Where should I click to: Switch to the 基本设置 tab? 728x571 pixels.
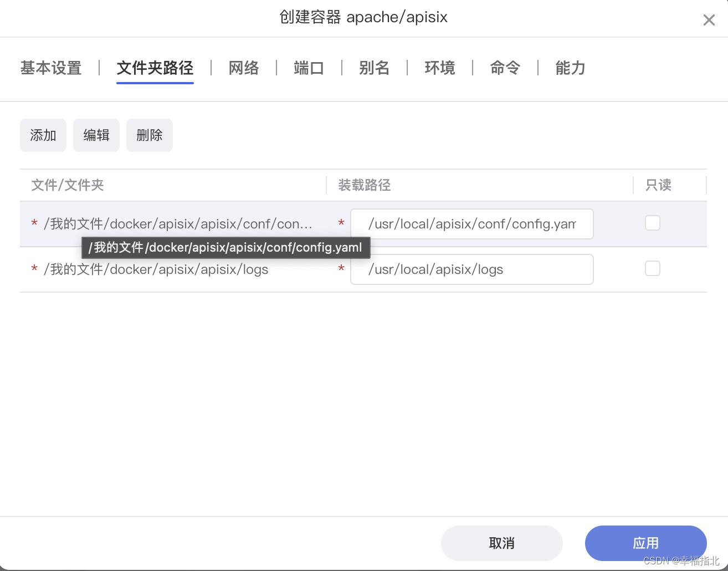[51, 68]
